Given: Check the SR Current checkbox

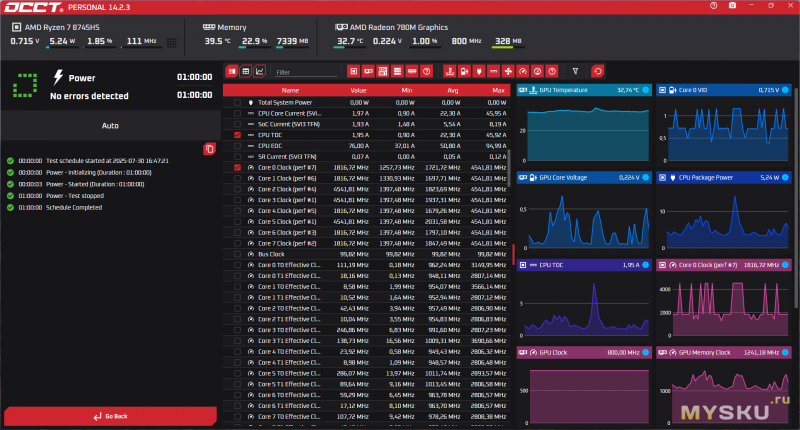Looking at the screenshot, I should point(237,157).
